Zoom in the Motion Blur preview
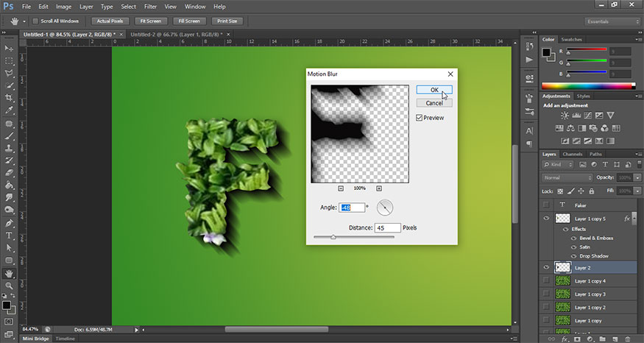Screen dimensions: 644x343 [x=379, y=188]
